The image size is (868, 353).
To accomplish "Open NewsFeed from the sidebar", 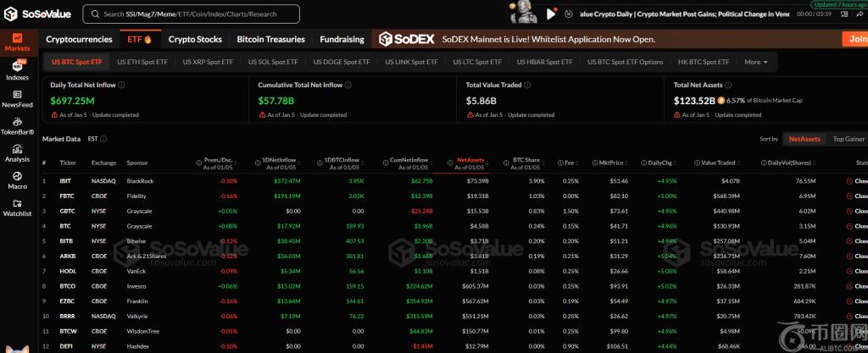I will pyautogui.click(x=17, y=98).
